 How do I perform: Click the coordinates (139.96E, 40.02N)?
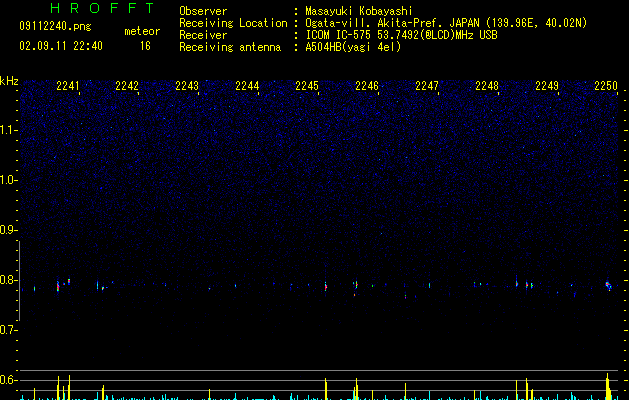pos(536,23)
